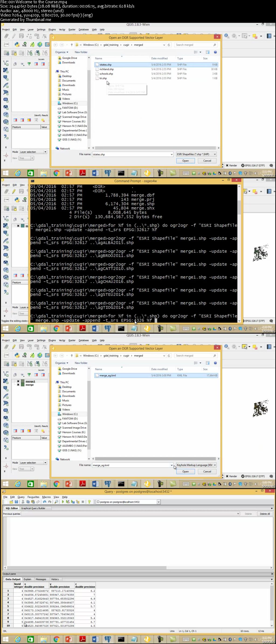The width and height of the screenshot is (276, 644).
Task: Toggle visibility checkbox of the plain merge layer
Action: pos(18,385)
